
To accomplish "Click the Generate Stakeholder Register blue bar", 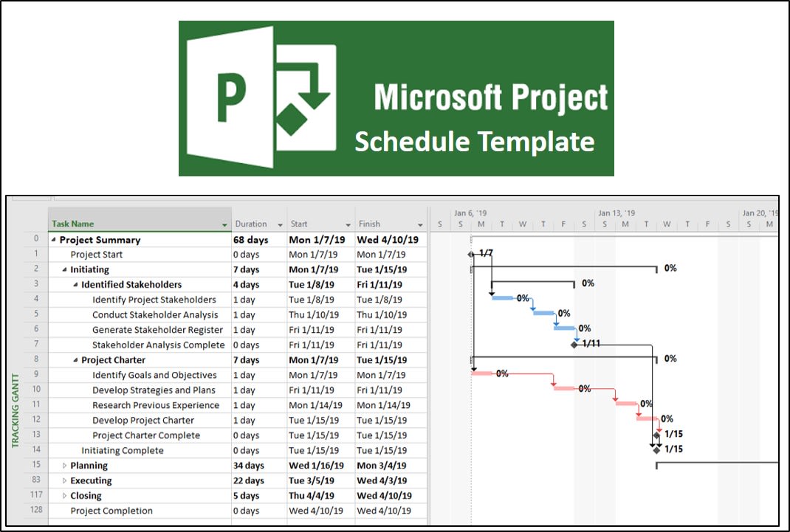I will (x=565, y=328).
